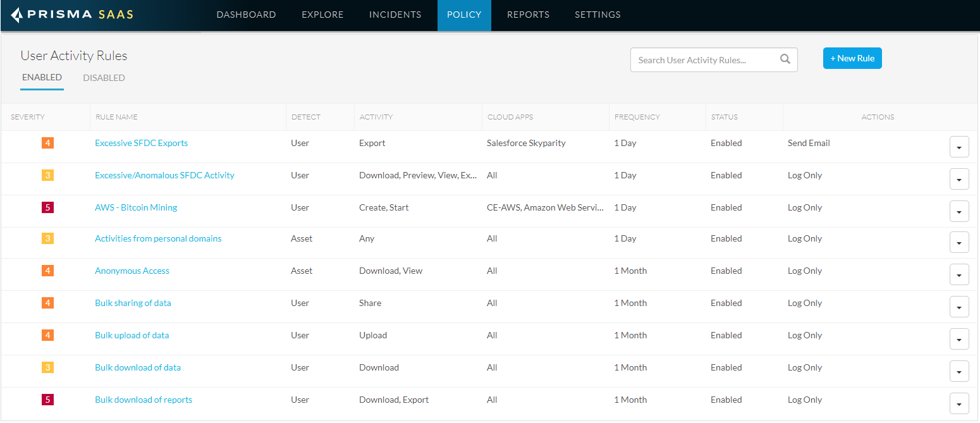Click the search magnifier icon
Viewport: 980px width, 423px height.
[785, 59]
